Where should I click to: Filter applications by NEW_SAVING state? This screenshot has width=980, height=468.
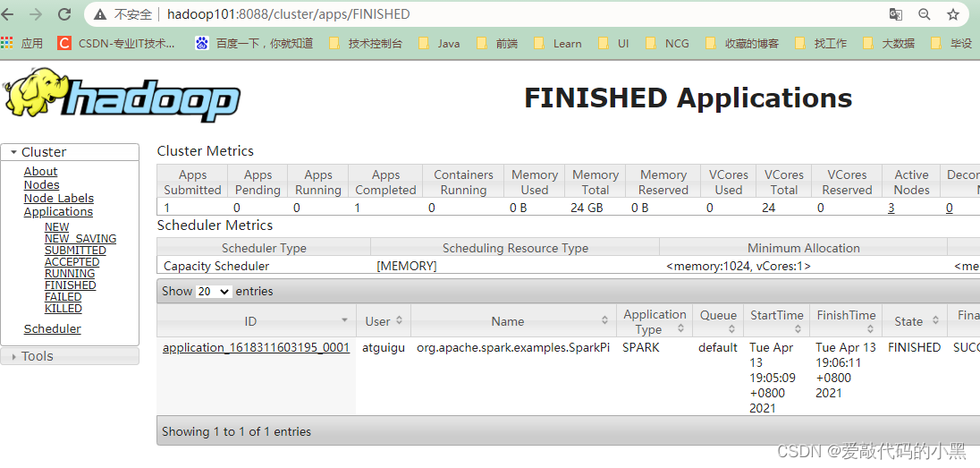80,238
